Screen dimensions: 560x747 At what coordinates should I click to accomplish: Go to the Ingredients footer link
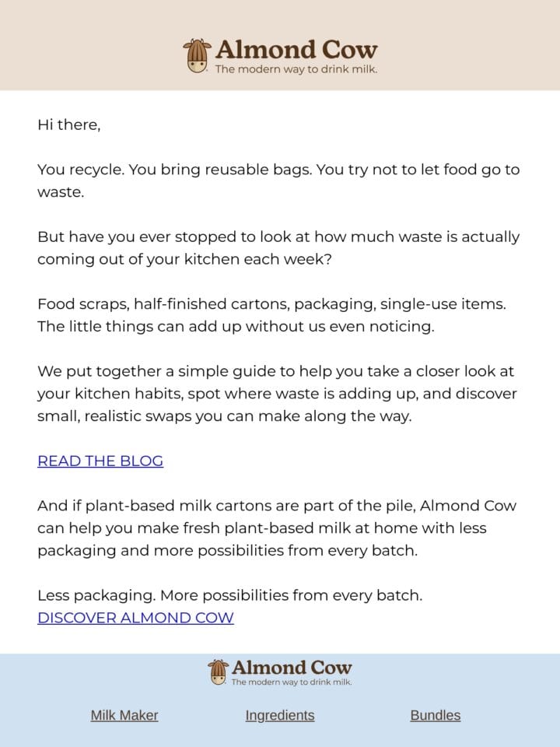click(280, 715)
